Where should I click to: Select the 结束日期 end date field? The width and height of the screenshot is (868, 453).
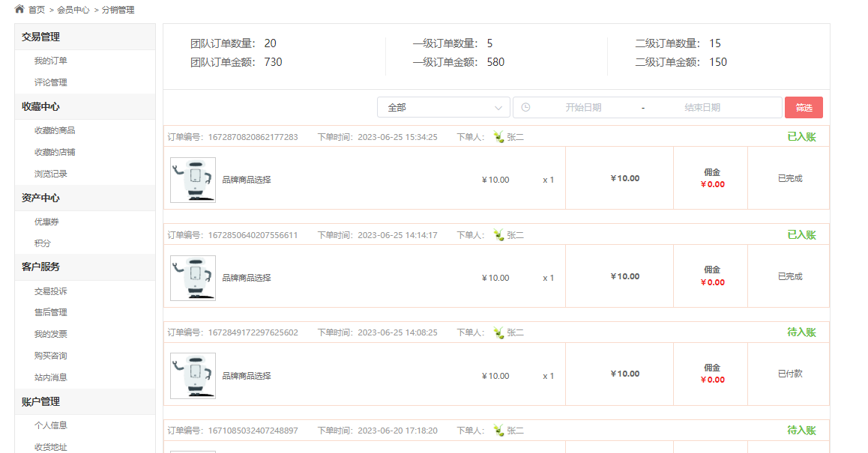[x=702, y=107]
